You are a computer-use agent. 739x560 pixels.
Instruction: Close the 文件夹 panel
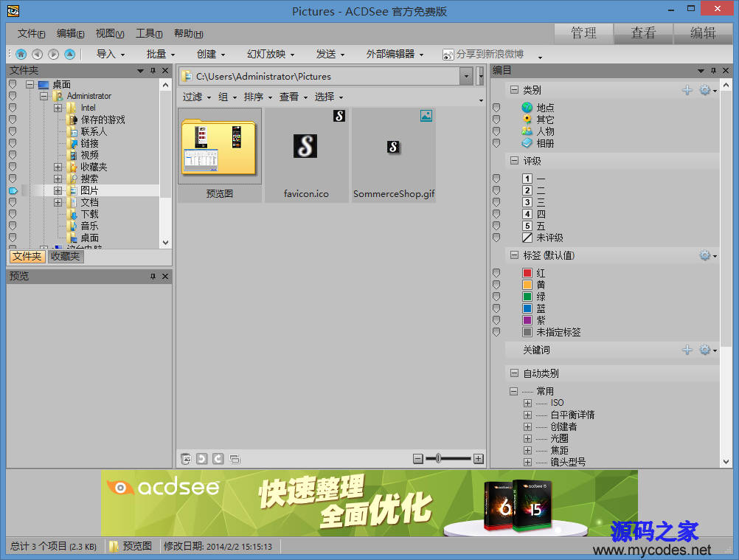[x=165, y=70]
